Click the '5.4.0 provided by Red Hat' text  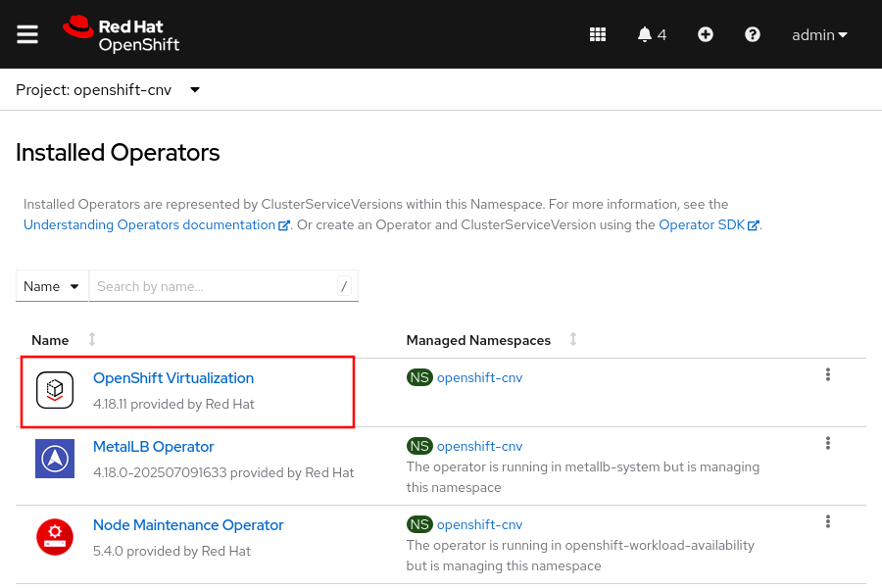pyautogui.click(x=171, y=551)
